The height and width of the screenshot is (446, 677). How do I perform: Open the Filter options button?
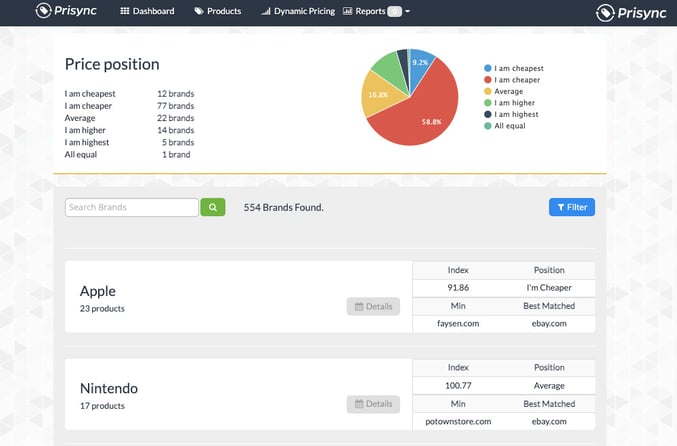click(572, 207)
